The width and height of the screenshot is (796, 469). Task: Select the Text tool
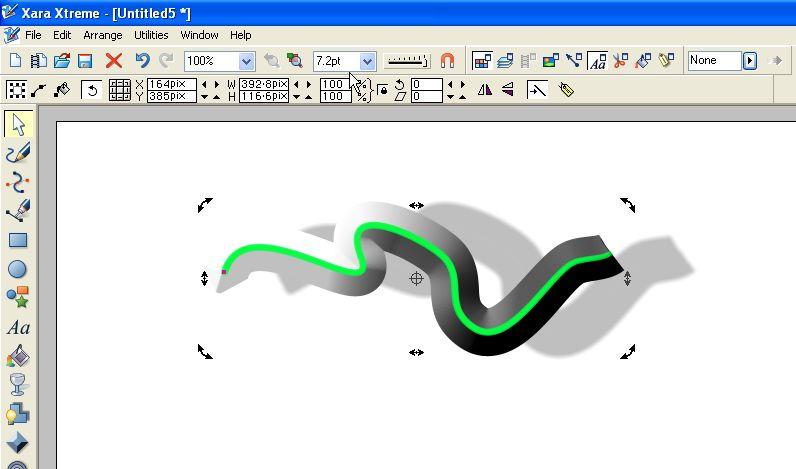point(18,327)
